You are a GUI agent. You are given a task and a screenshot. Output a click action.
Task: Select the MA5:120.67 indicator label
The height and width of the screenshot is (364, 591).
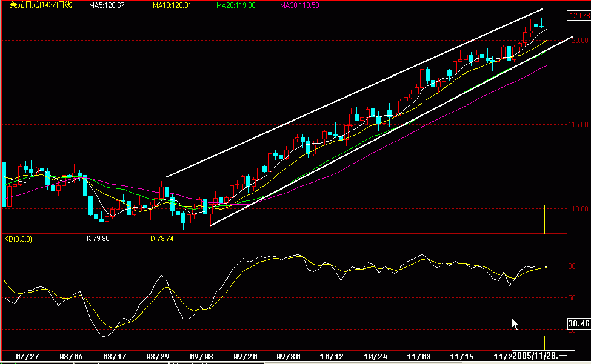coord(107,5)
